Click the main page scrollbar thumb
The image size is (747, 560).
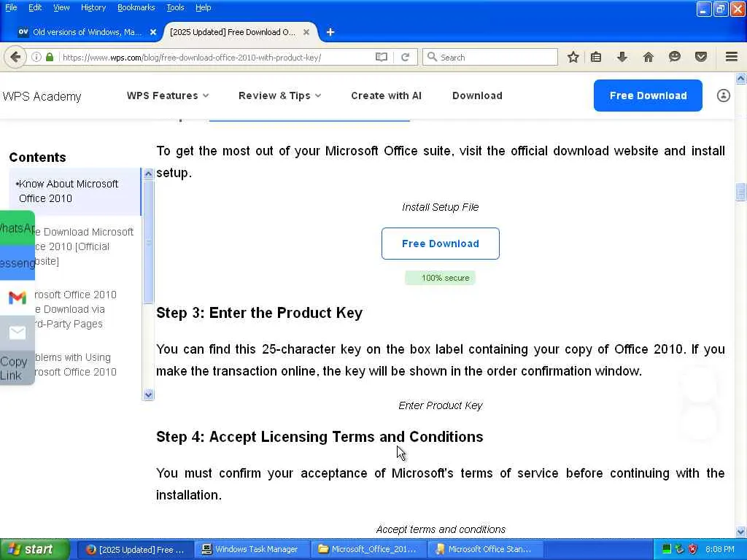click(741, 192)
